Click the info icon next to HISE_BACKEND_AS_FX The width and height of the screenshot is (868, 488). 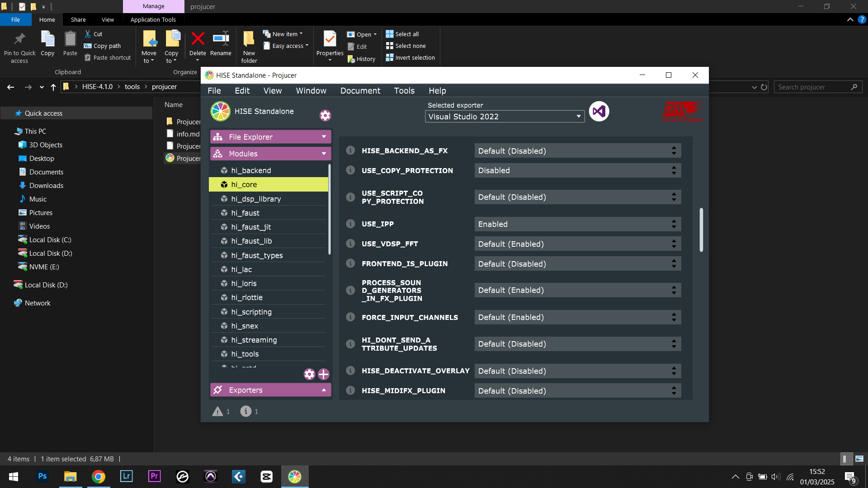click(x=350, y=150)
